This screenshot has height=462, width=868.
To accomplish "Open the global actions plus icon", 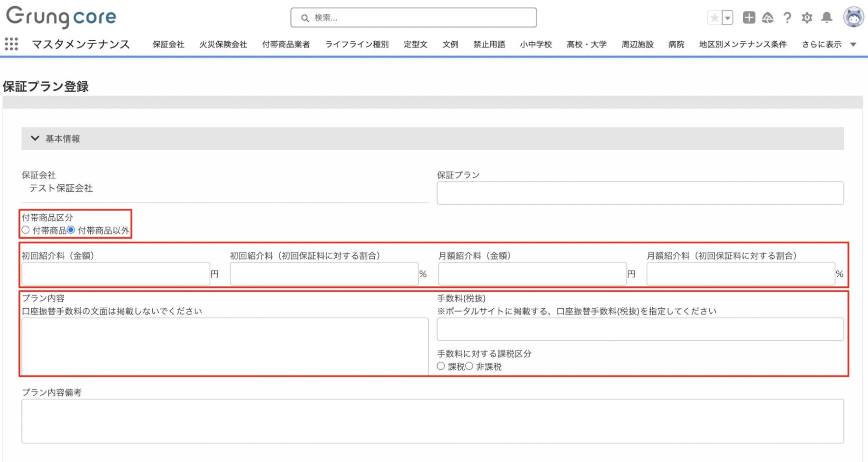I will [x=749, y=18].
